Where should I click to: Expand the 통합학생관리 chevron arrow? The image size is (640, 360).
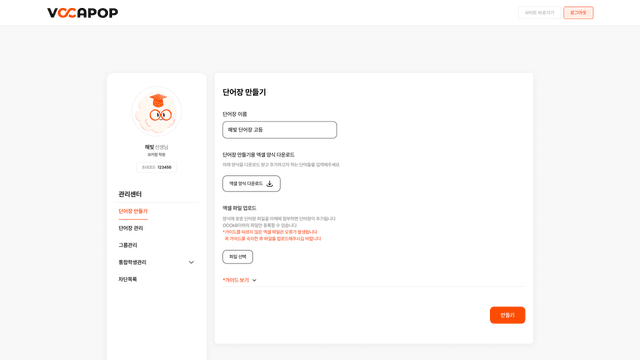pyautogui.click(x=191, y=262)
